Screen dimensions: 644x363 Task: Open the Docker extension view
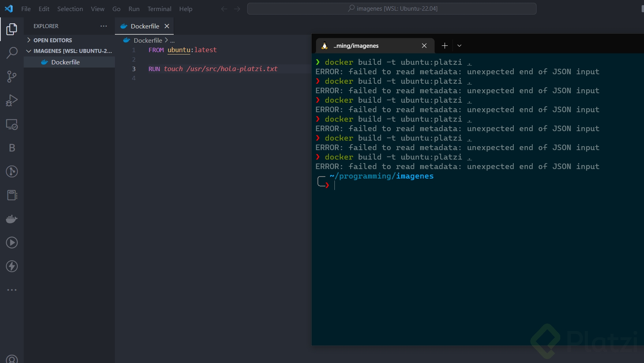pyautogui.click(x=12, y=219)
